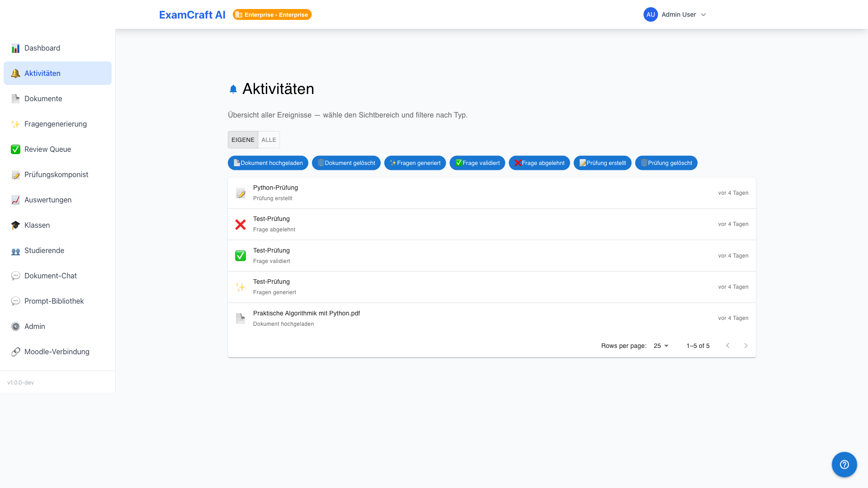Expand the Admin User account menu

point(675,14)
